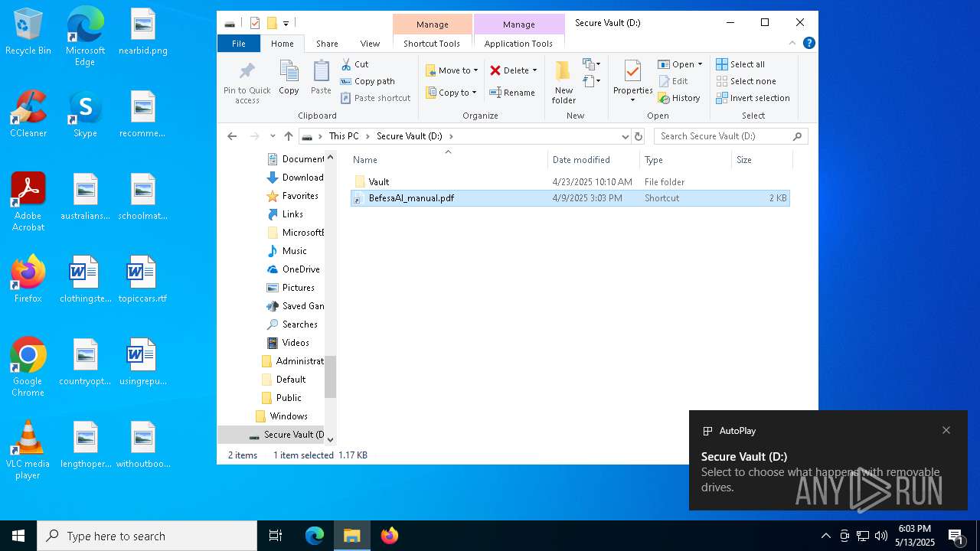Show hidden system tray icons
This screenshot has height=551, width=980.
coord(825,536)
